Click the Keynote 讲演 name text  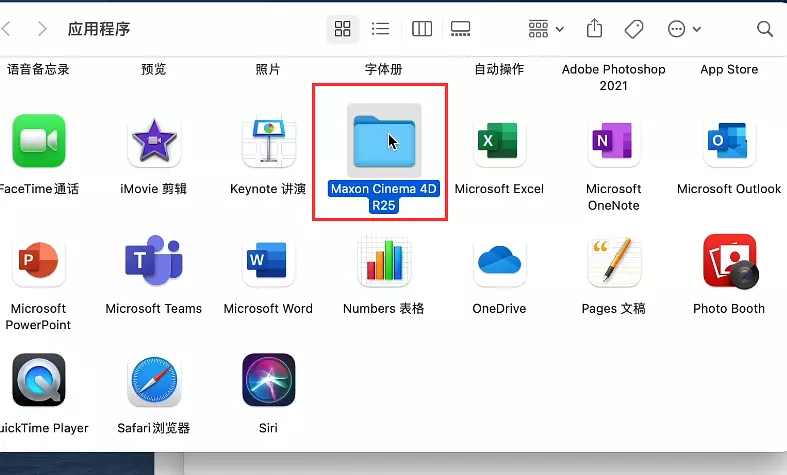(268, 189)
